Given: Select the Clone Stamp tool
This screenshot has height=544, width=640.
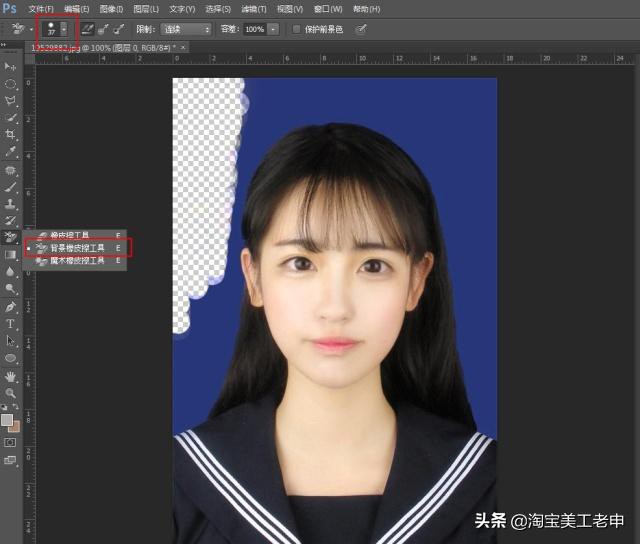Looking at the screenshot, I should click(11, 203).
